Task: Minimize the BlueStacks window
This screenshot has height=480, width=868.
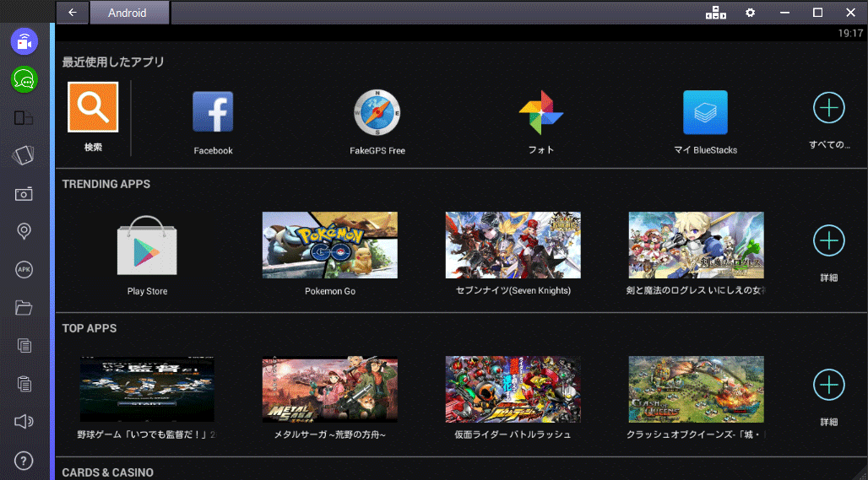Action: 784,12
